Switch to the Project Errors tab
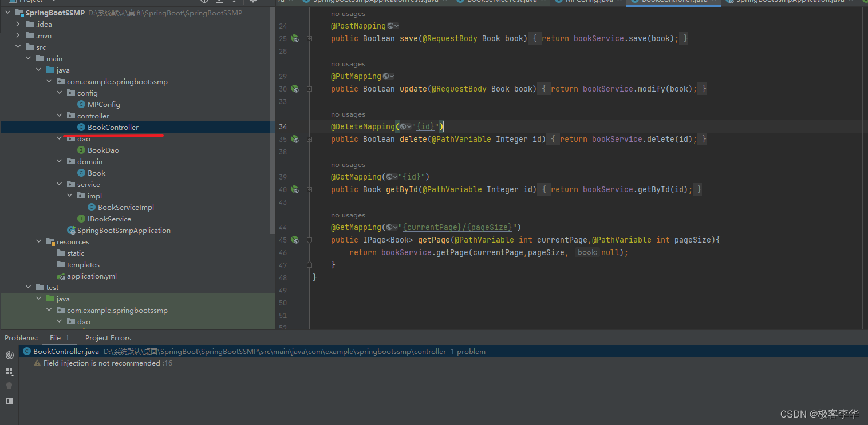This screenshot has width=868, height=425. tap(108, 338)
